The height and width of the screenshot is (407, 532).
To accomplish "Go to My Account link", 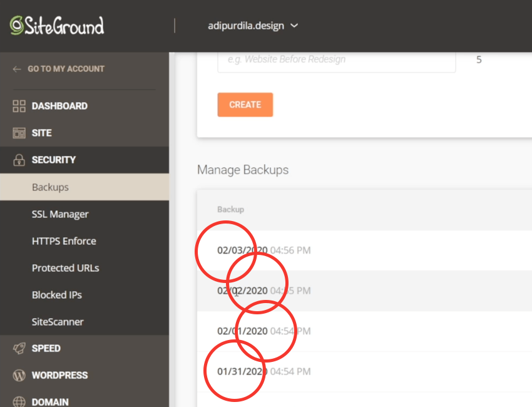I will [66, 69].
